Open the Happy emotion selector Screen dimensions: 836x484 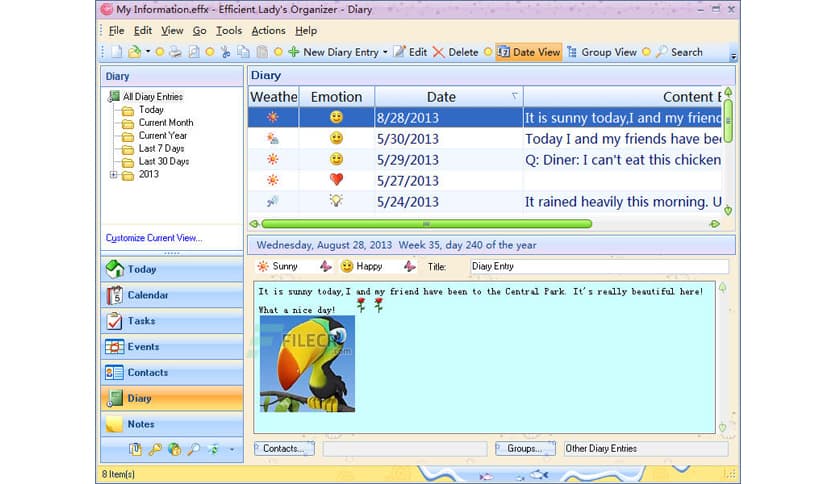(x=378, y=266)
